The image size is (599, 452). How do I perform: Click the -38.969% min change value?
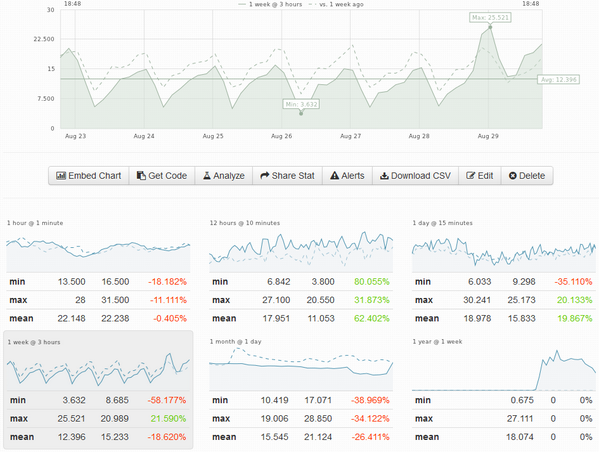(x=370, y=400)
